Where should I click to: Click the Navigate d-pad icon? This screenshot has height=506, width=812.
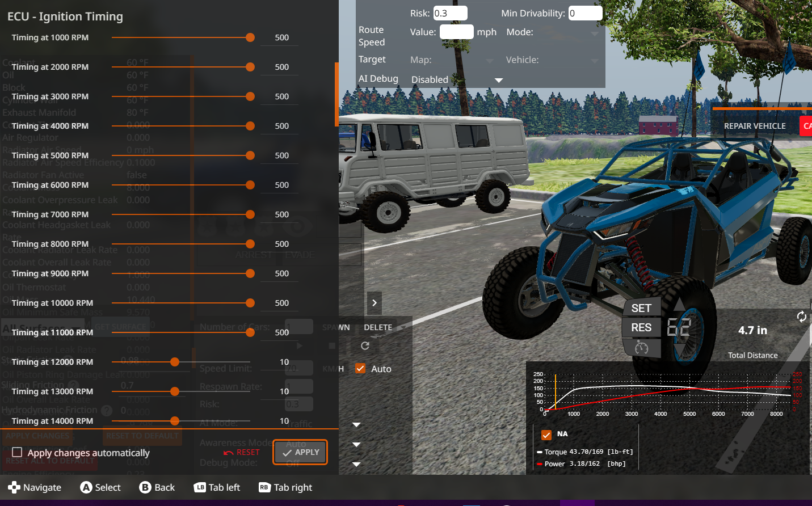14,487
